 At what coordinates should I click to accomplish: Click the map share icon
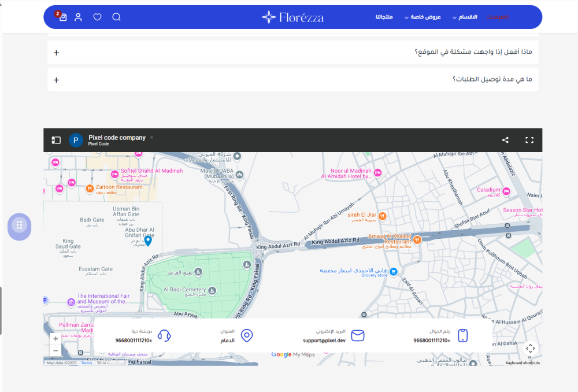click(x=505, y=140)
